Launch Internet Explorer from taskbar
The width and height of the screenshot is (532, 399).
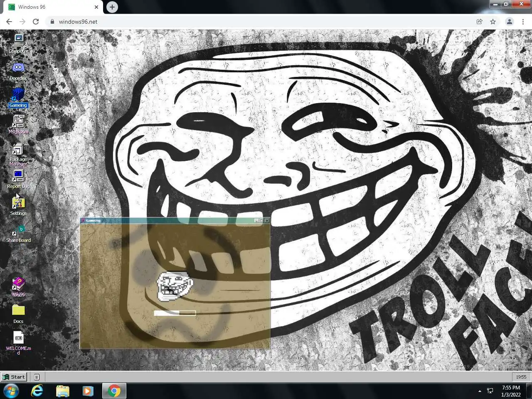(37, 391)
